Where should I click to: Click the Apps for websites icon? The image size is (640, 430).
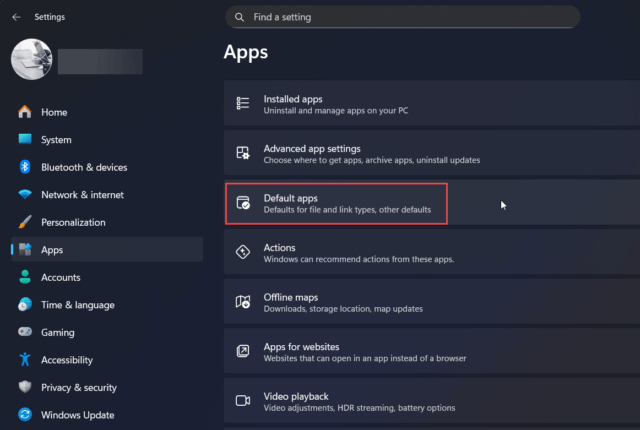[x=243, y=351]
